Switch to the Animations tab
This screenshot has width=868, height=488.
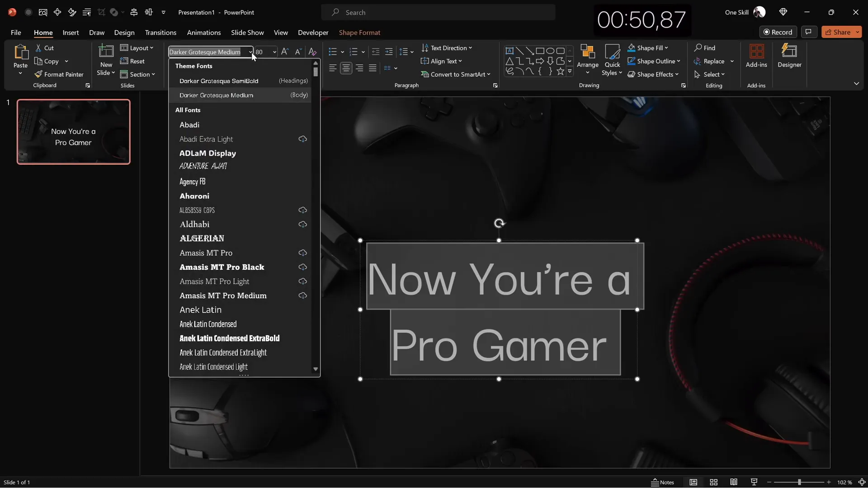click(204, 33)
